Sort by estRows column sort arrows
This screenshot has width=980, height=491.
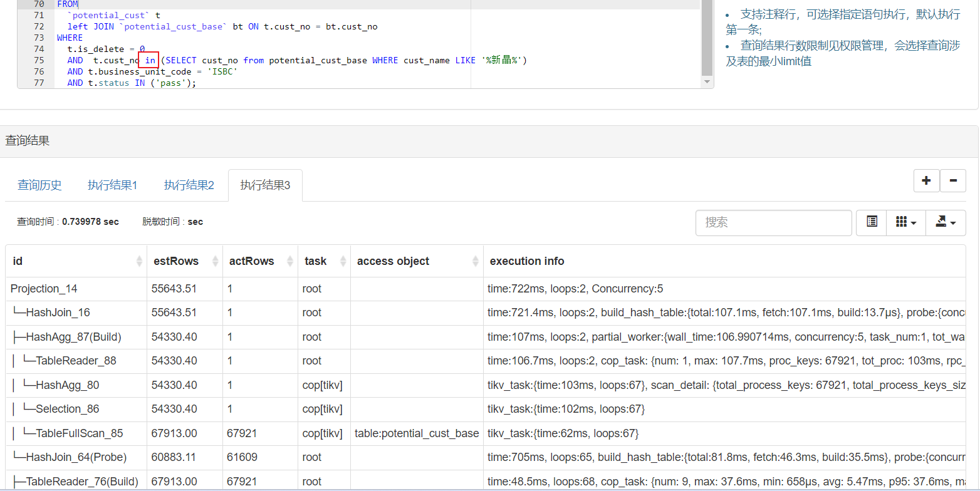tap(215, 262)
